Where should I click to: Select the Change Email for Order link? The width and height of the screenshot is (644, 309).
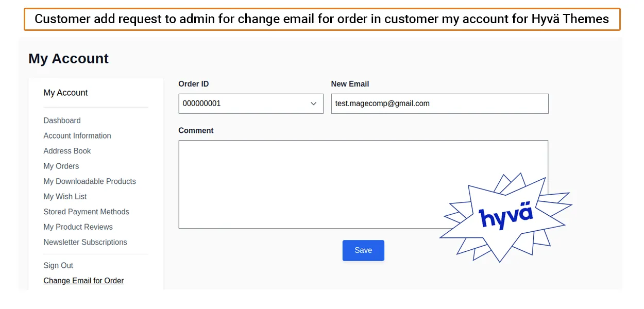(83, 281)
